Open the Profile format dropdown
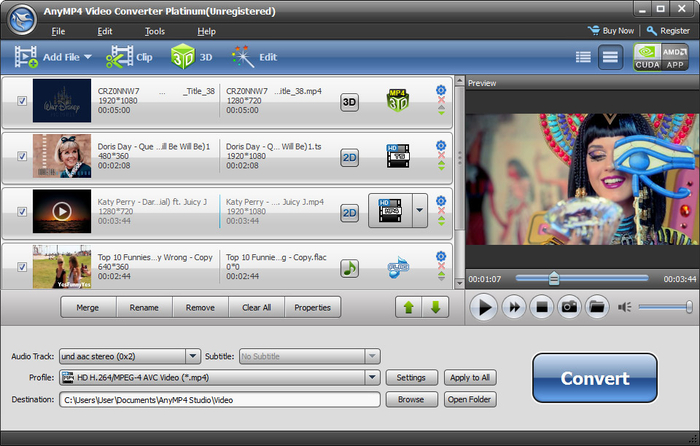Screen dimensions: 700x446 [x=372, y=377]
